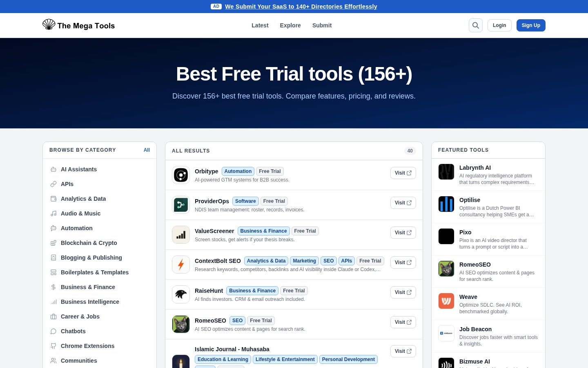The height and width of the screenshot is (368, 588).
Task: Click the Chatbots speech bubble icon
Action: pyautogui.click(x=53, y=331)
